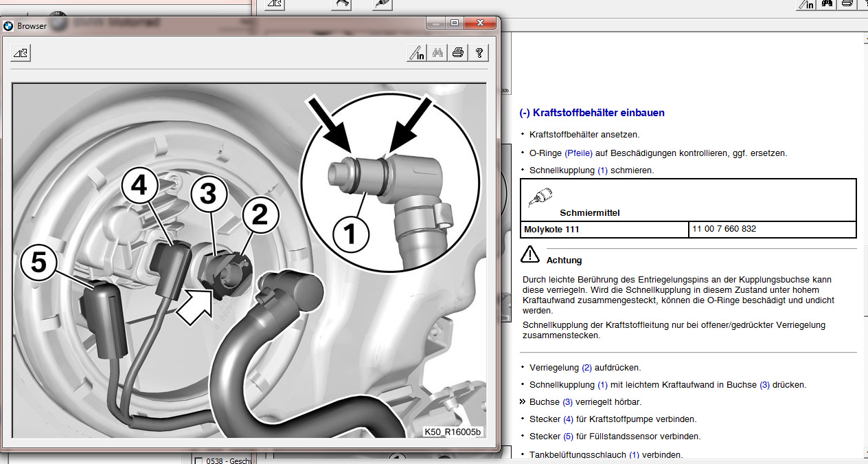Image resolution: width=868 pixels, height=464 pixels.
Task: Click the ruler 'in' units icon in Browser window
Action: coord(416,53)
